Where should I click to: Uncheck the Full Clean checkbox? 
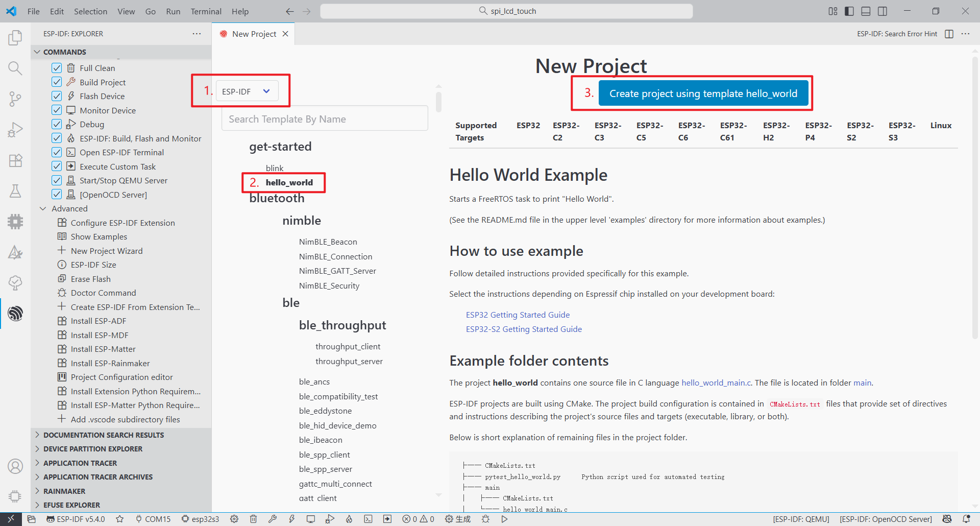(x=57, y=68)
